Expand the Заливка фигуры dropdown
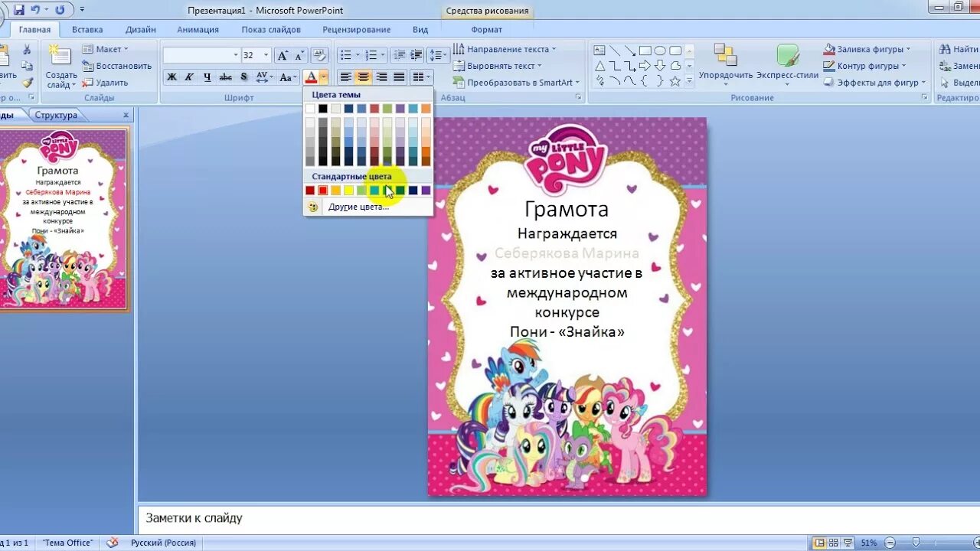Screen dimensions: 980x551 click(x=867, y=49)
